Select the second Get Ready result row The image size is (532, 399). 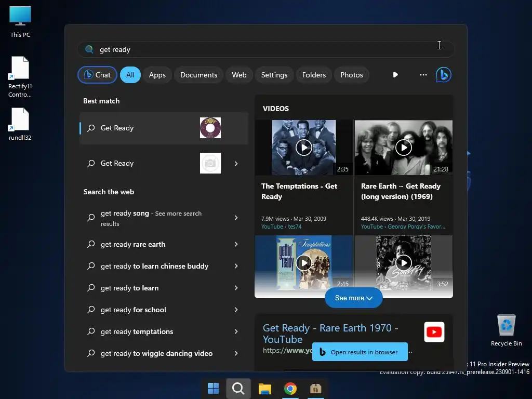tap(164, 163)
